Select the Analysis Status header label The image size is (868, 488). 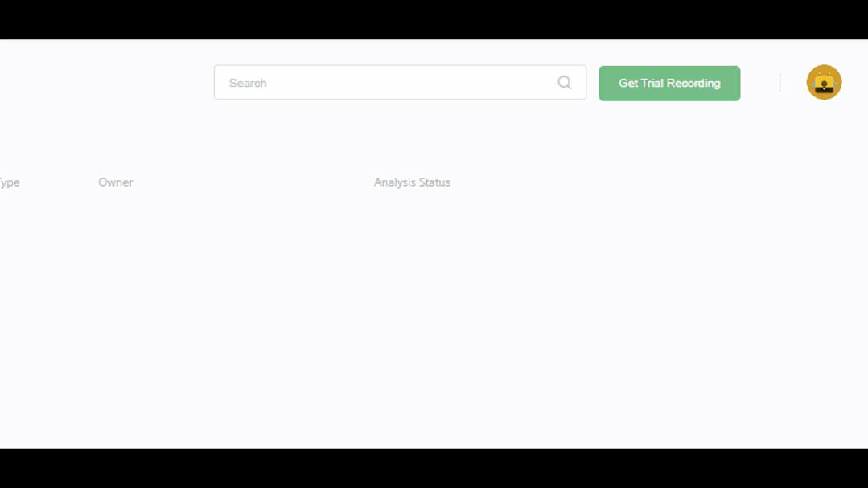pos(412,182)
